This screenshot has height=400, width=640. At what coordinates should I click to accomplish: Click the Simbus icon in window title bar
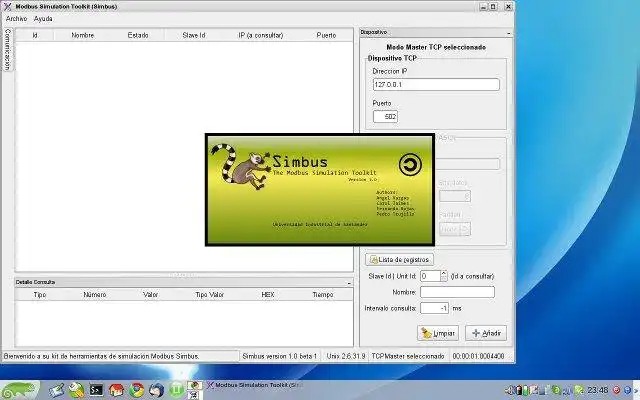[7, 7]
